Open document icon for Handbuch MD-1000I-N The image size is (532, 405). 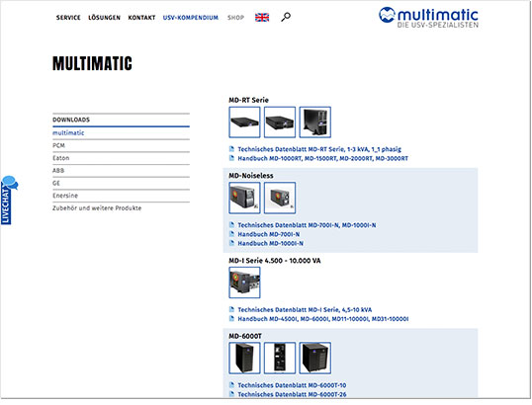point(232,243)
